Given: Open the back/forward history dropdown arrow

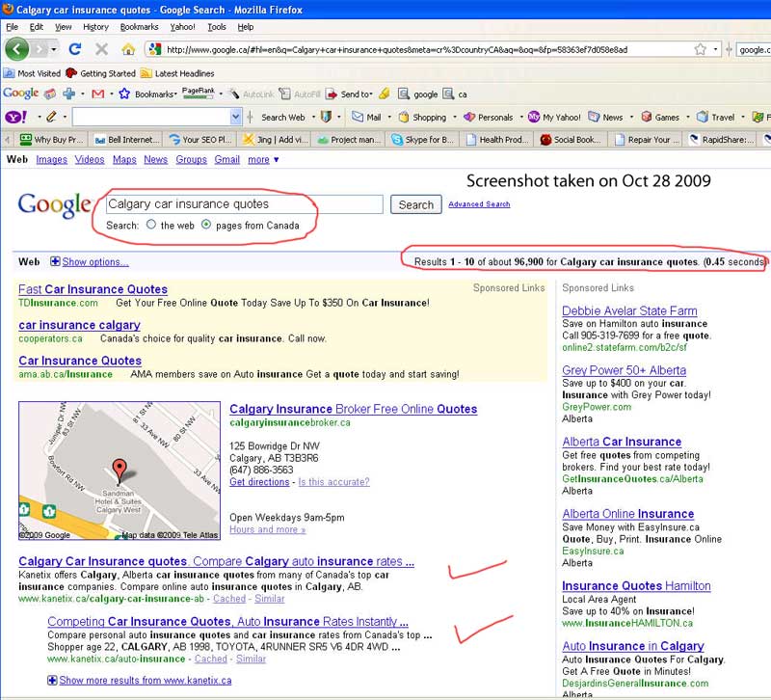Looking at the screenshot, I should (x=54, y=49).
